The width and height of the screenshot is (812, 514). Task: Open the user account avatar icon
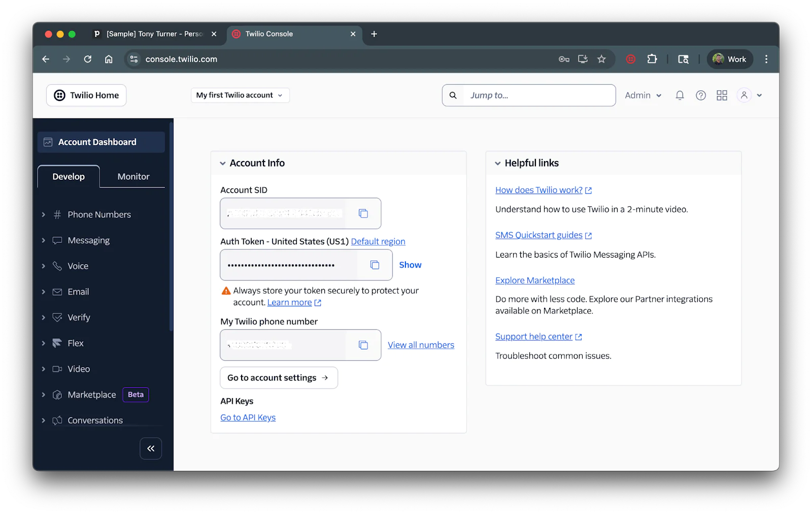point(743,95)
